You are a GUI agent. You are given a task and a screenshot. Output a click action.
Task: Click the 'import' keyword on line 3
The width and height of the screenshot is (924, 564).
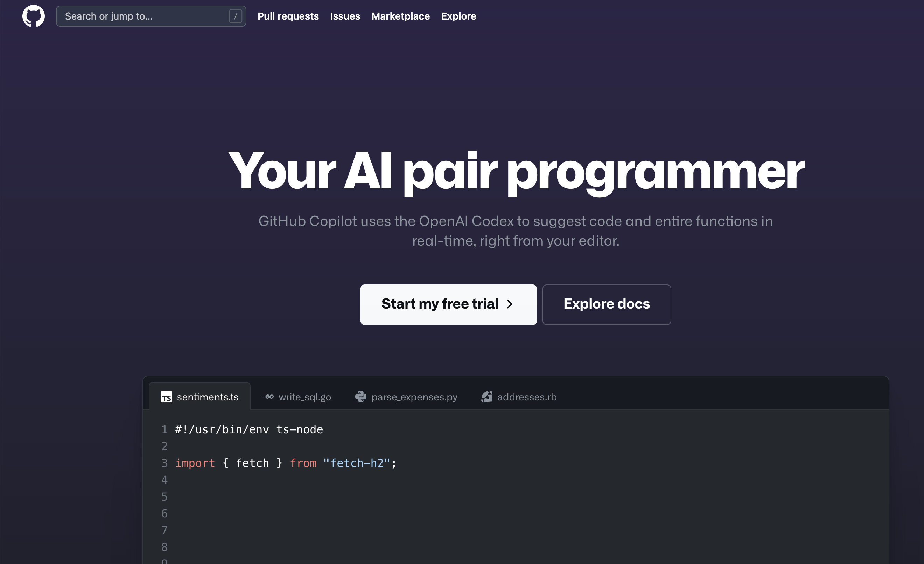click(195, 463)
